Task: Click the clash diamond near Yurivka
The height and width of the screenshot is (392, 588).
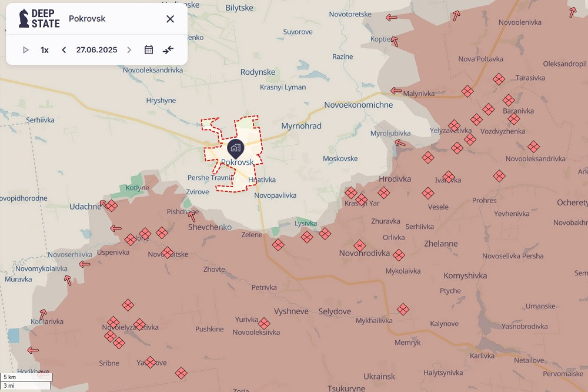Action: (264, 323)
